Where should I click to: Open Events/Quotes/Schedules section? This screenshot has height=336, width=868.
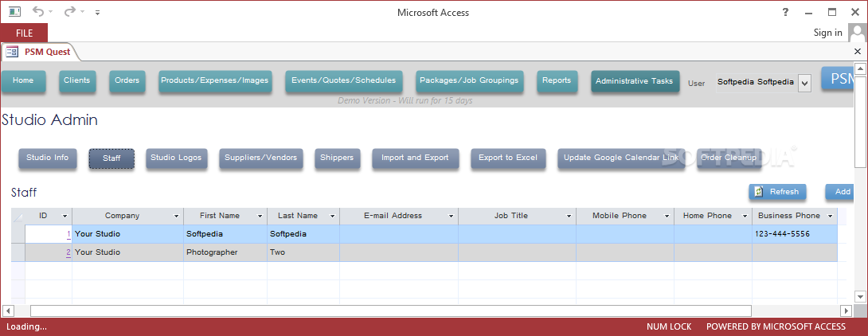point(344,80)
